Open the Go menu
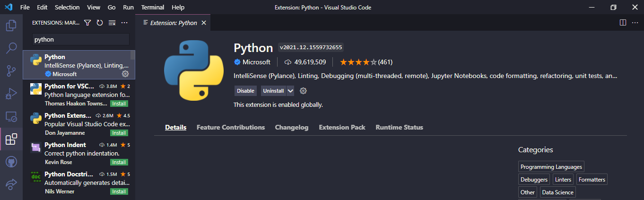The image size is (644, 200). (112, 7)
